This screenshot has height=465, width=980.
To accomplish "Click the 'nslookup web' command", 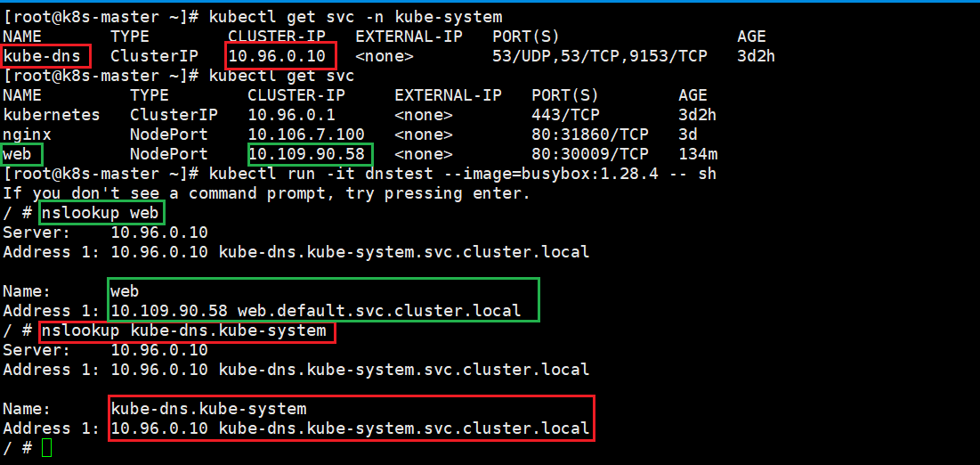I will click(100, 213).
